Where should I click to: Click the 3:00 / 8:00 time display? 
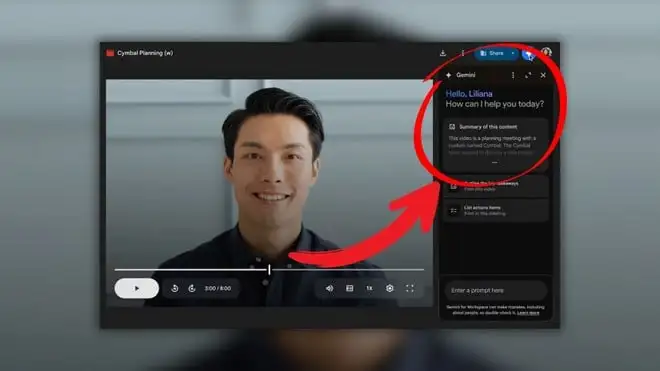tap(218, 288)
